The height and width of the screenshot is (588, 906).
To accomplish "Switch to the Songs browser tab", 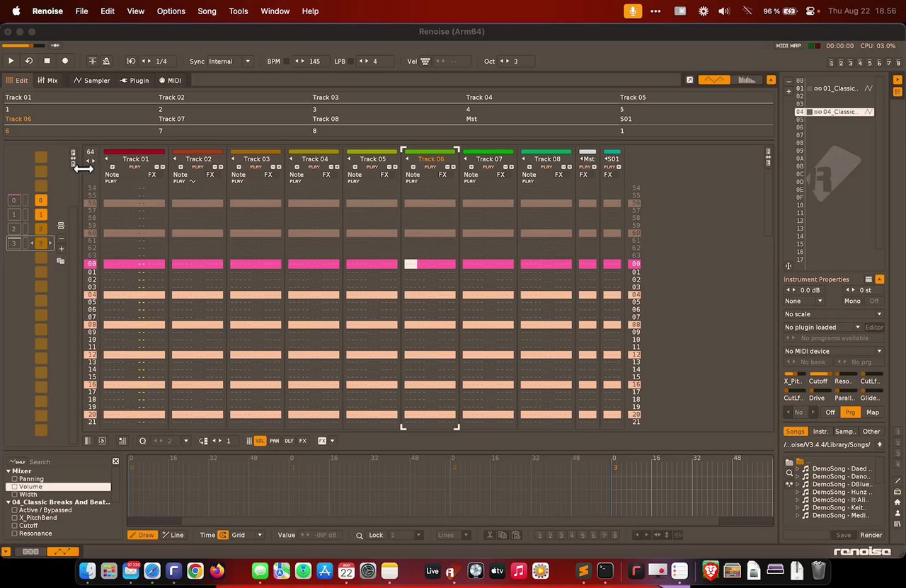I will [795, 432].
